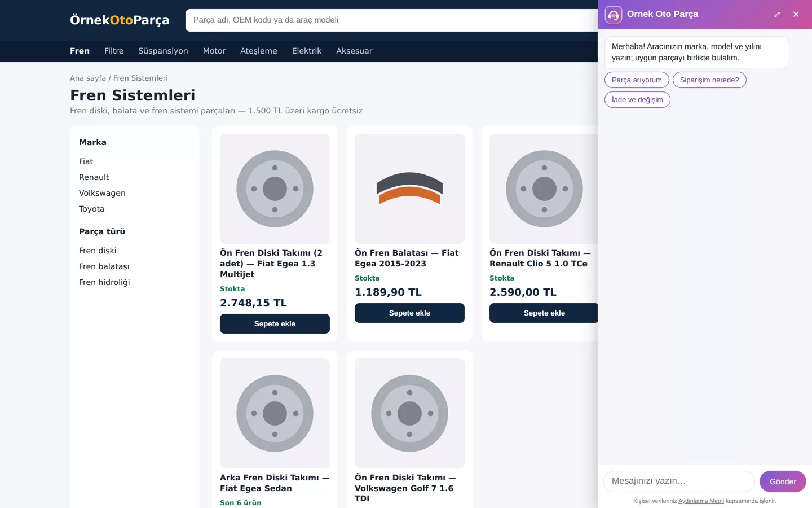
Task: Choose the 'Siparişim nerede?' quick reply
Action: [709, 80]
